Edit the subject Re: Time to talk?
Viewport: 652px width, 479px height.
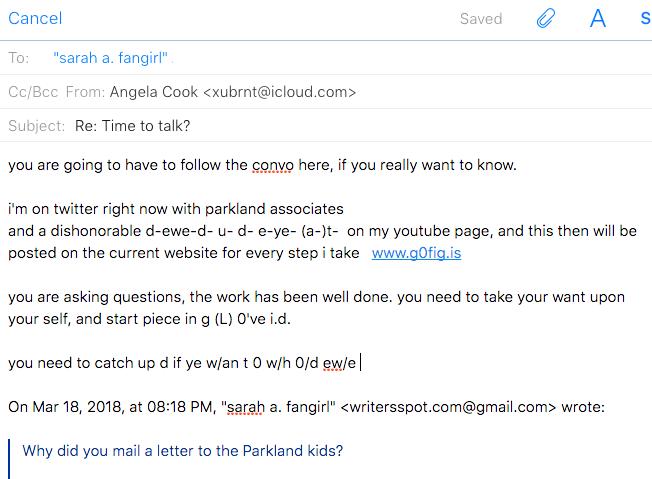[132, 126]
